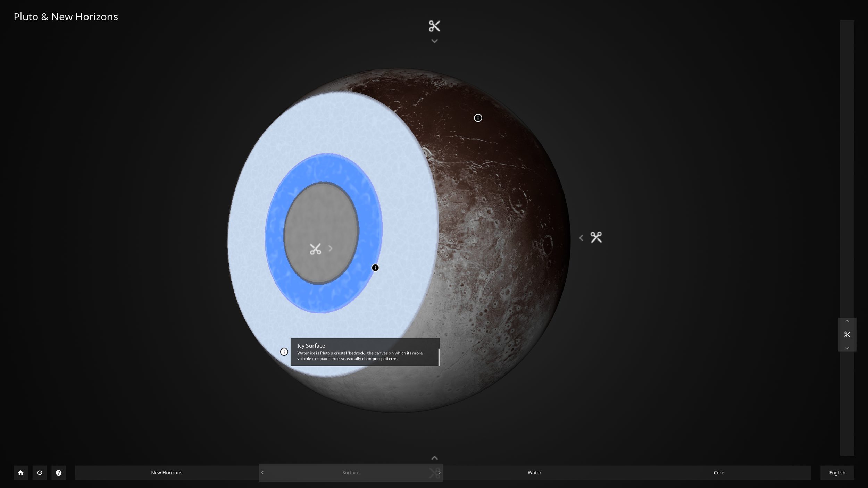This screenshot has height=488, width=868.
Task: Open the info marker on Pluto's dark surface
Action: [x=478, y=118]
